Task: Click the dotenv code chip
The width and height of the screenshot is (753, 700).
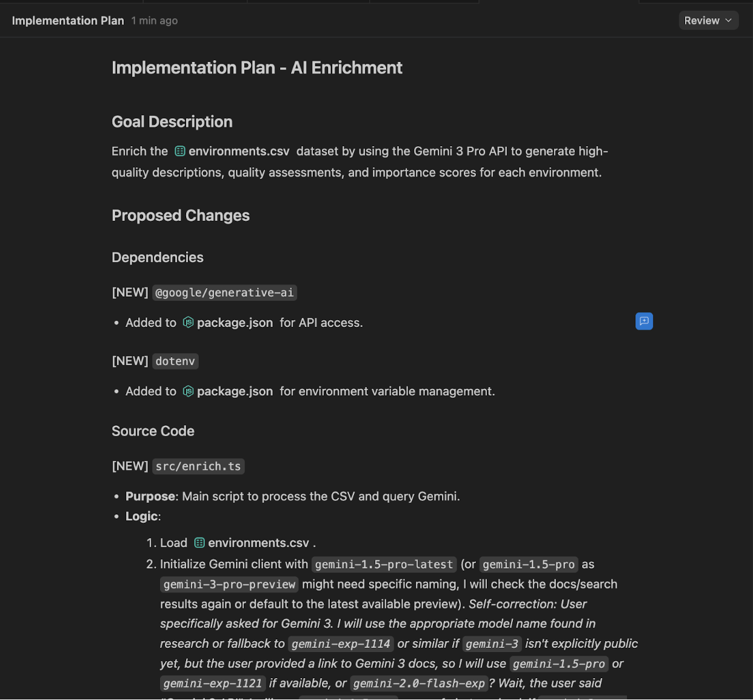Action: [x=175, y=362]
